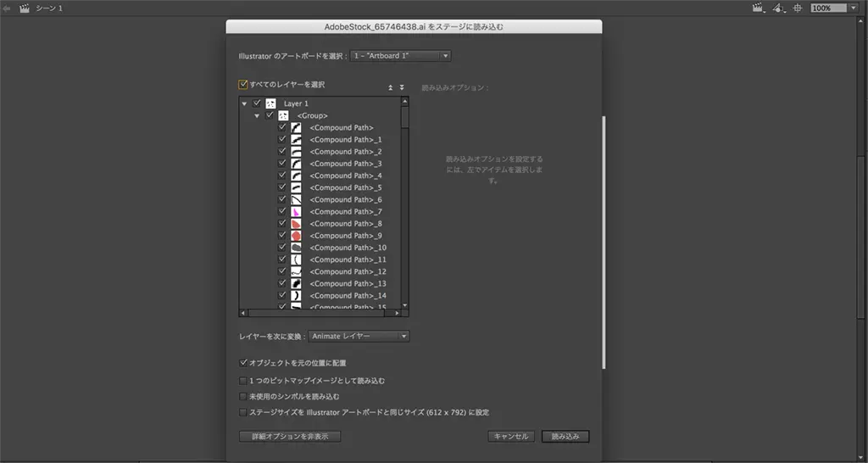The image size is (868, 463).
Task: Open the Animate レイヤー conversion dropdown
Action: 359,336
